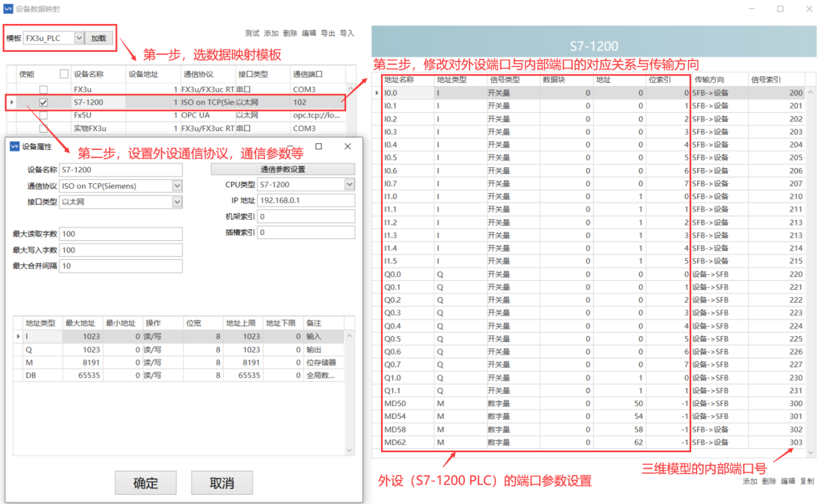Click signal index cell 200
Screen dimensions: 822x504
[777, 93]
